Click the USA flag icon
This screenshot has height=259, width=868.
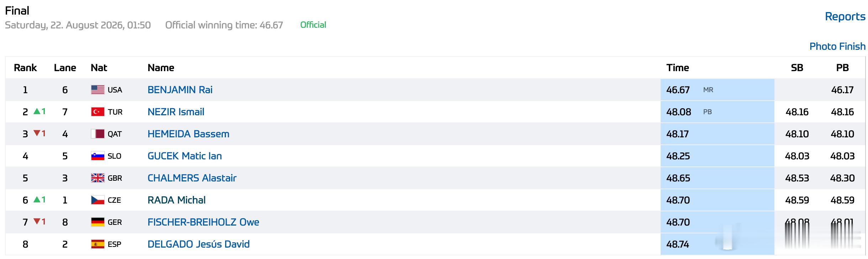click(97, 90)
